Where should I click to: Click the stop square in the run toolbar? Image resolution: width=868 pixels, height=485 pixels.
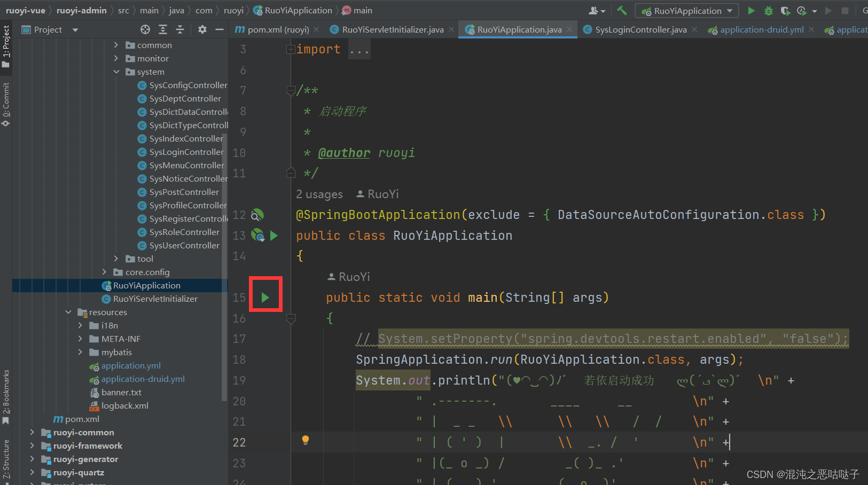tap(845, 11)
